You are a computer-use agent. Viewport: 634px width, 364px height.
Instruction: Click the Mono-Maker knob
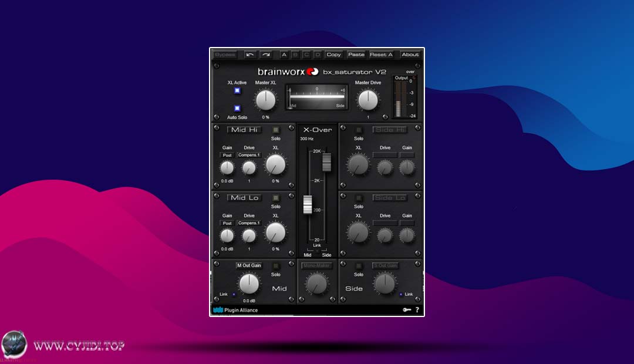pos(316,284)
